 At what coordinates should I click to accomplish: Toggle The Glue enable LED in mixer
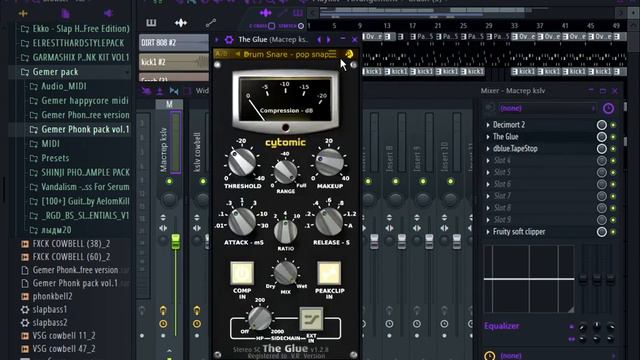(613, 137)
